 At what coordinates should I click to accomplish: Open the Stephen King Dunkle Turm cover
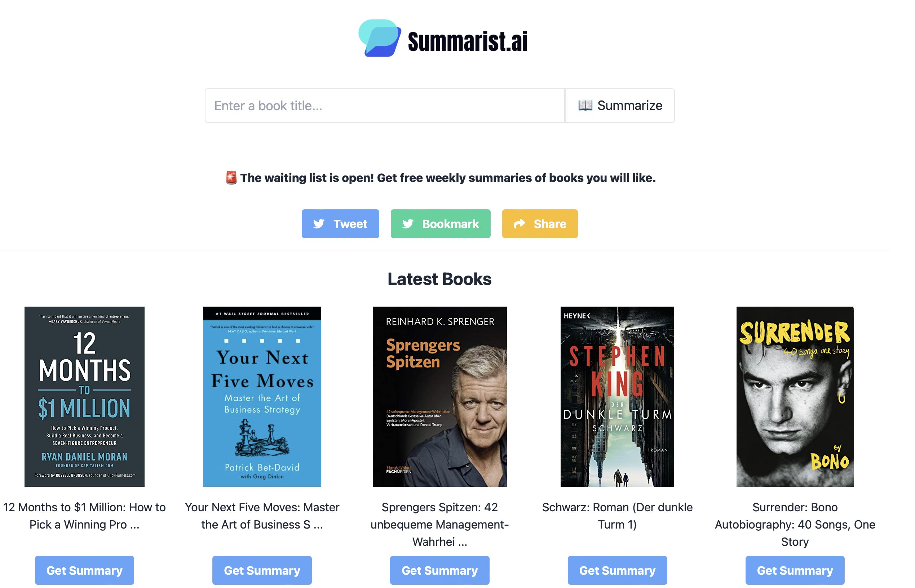(x=617, y=396)
